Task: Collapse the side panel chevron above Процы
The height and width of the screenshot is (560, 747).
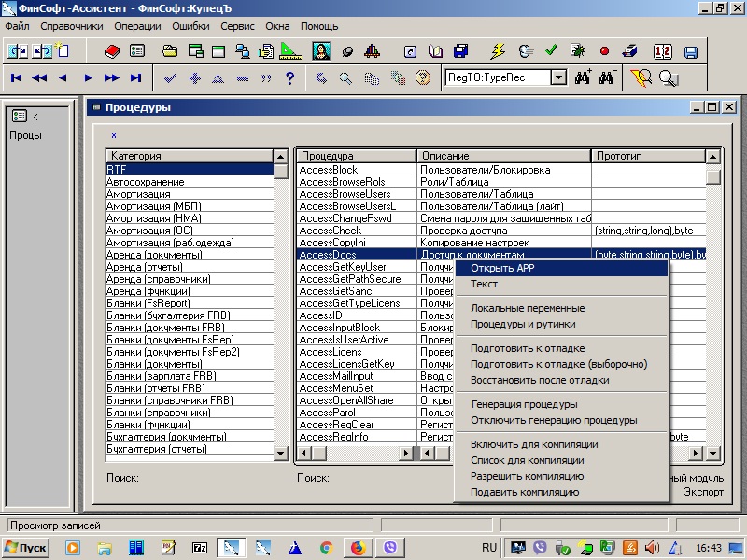Action: tap(35, 117)
